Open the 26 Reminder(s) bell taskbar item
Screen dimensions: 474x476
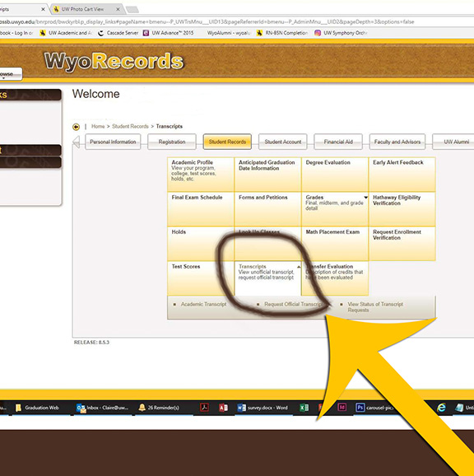point(159,408)
